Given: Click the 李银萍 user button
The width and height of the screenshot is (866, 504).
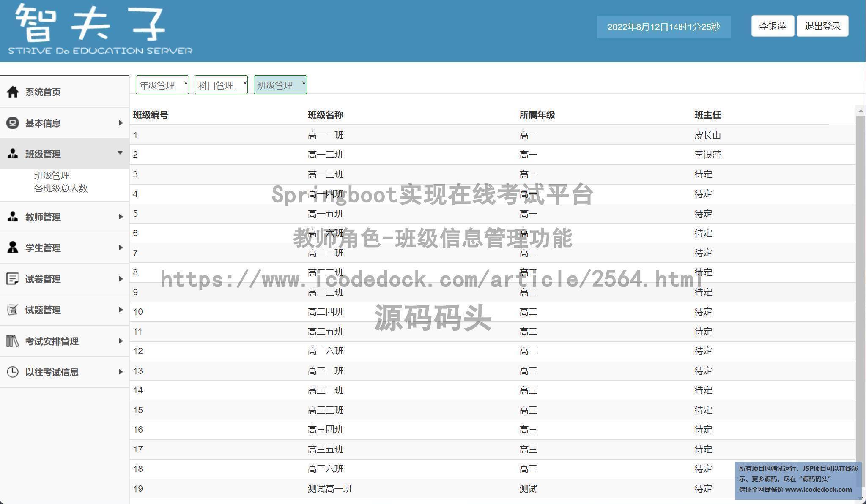Looking at the screenshot, I should click(x=772, y=26).
